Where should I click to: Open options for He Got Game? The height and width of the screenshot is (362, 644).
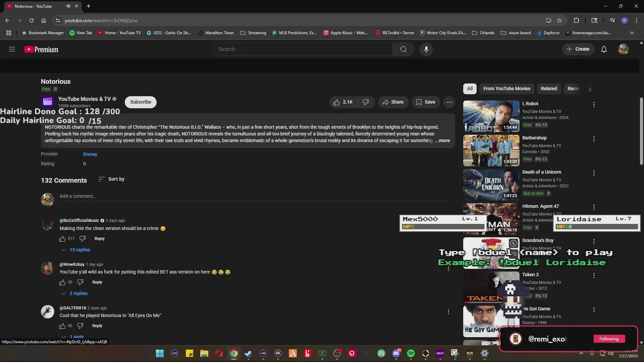point(594,310)
